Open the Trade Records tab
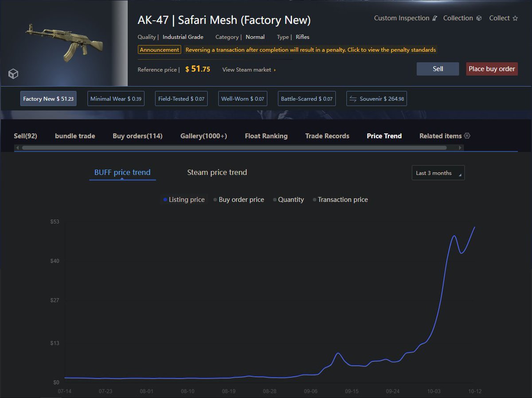 click(x=327, y=136)
